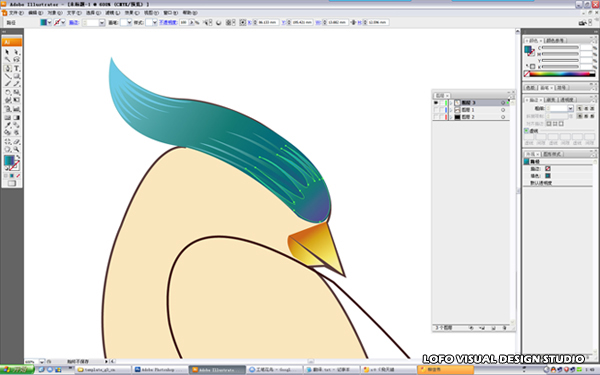
Task: Choose the Rotate tool
Action: [7, 92]
